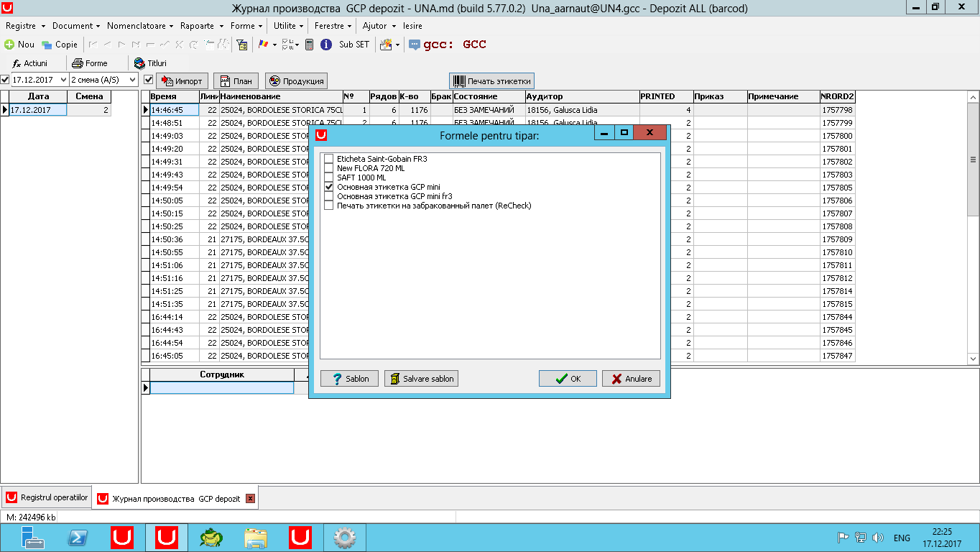Open the shift '2 смена (A/S)' dropdown
Image resolution: width=980 pixels, height=552 pixels.
pos(132,80)
